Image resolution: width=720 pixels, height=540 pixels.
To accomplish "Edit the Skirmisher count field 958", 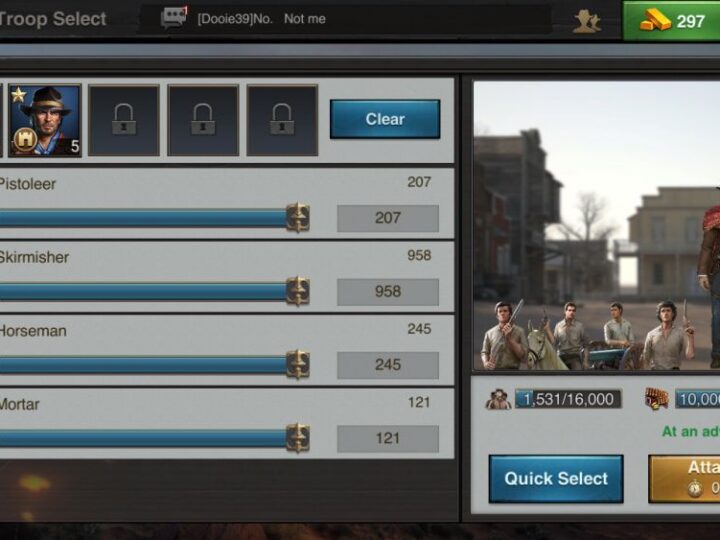I will click(x=388, y=292).
